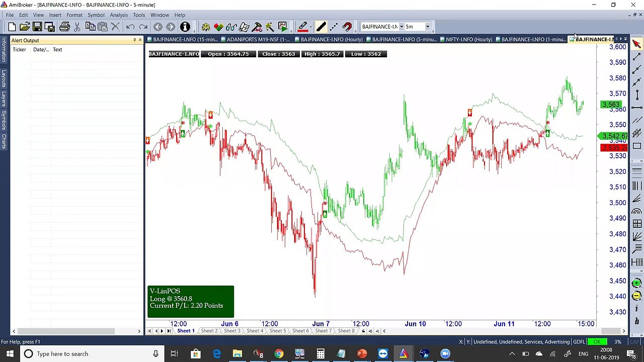Select the grid square drawing tool
This screenshot has width=644, height=362.
pos(637,224)
